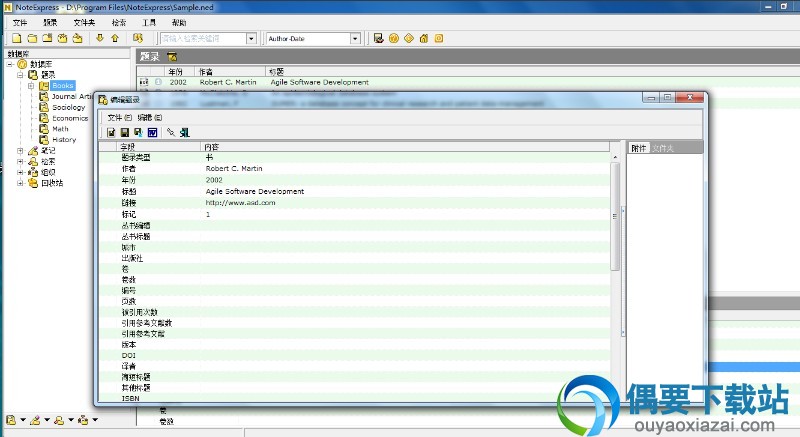Select the 回收站 node in tree

point(52,183)
